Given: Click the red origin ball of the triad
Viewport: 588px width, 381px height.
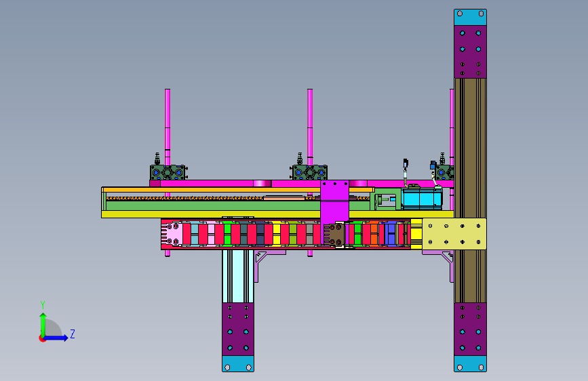Looking at the screenshot, I should click(x=41, y=338).
